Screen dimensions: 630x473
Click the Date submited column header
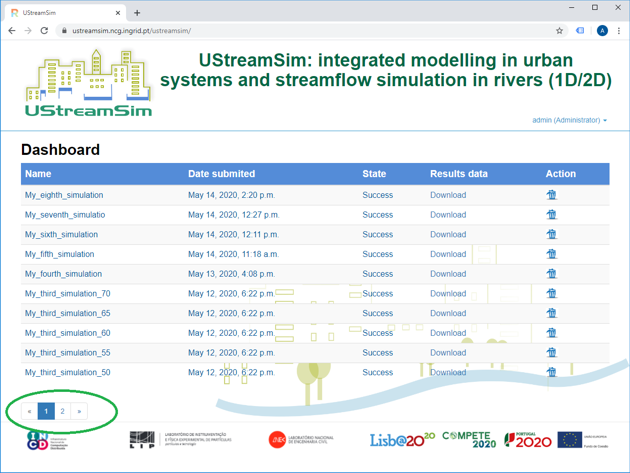pyautogui.click(x=221, y=174)
